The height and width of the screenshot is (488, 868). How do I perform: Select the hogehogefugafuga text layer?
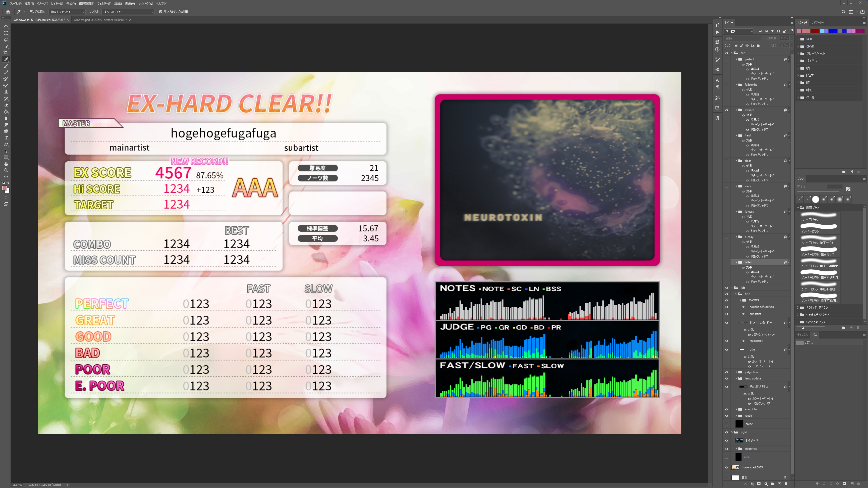click(x=761, y=307)
